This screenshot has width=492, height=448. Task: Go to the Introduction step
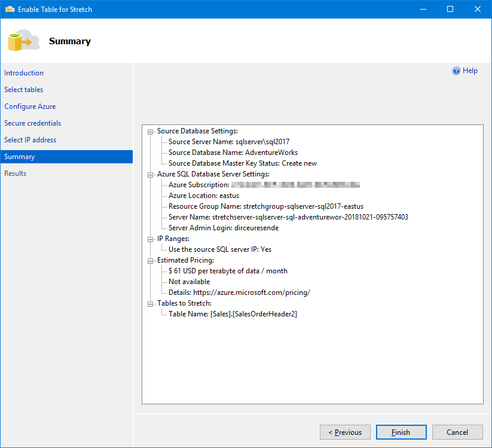tap(24, 73)
